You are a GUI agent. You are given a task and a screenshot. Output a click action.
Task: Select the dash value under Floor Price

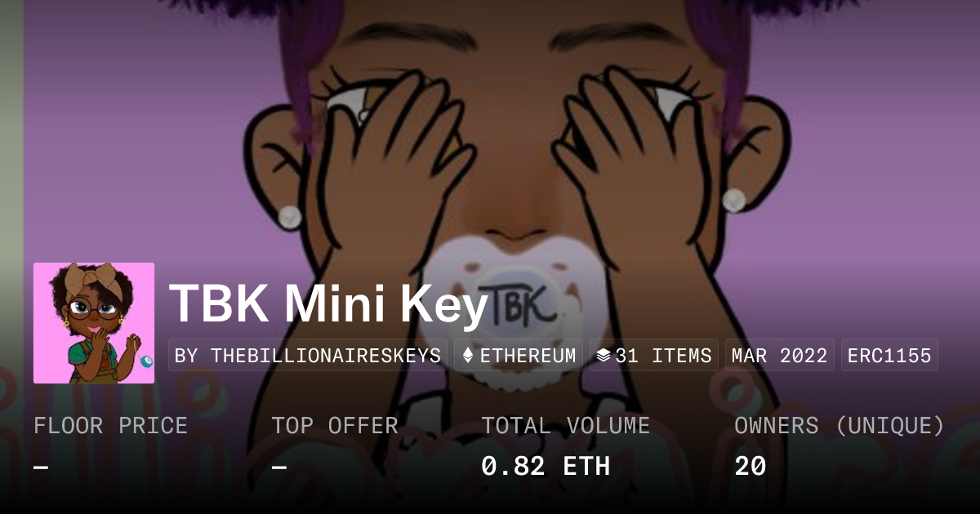coord(41,467)
